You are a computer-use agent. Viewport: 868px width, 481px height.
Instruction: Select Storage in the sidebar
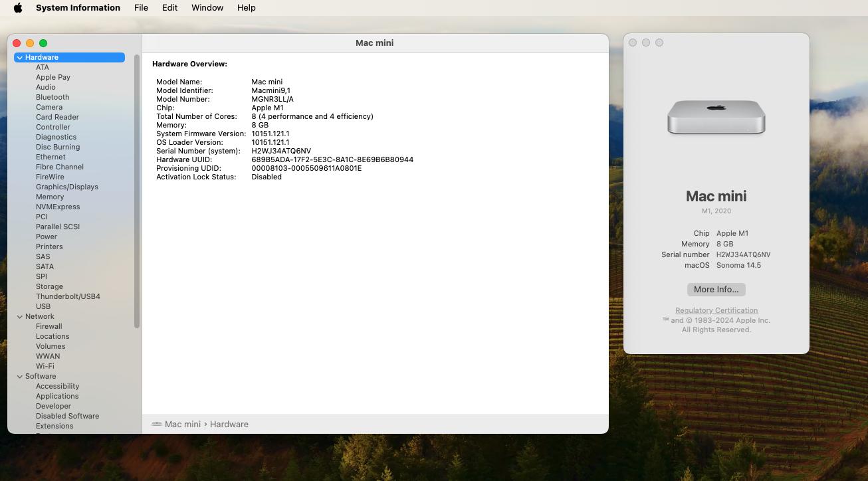click(x=49, y=286)
